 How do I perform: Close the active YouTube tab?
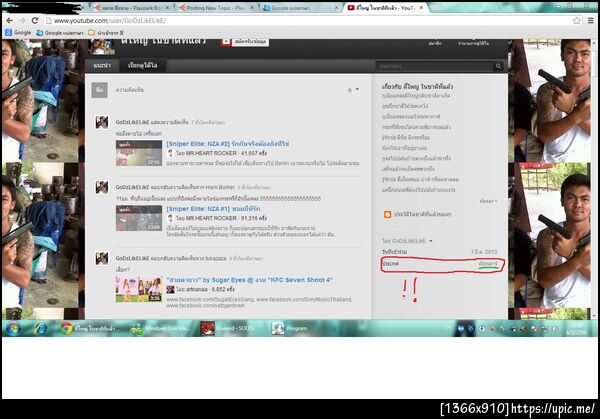click(x=421, y=8)
